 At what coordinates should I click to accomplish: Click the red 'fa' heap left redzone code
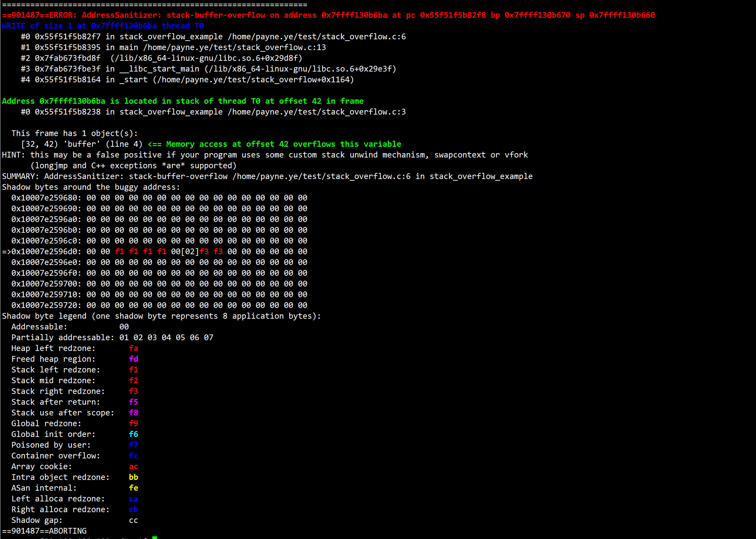click(134, 348)
